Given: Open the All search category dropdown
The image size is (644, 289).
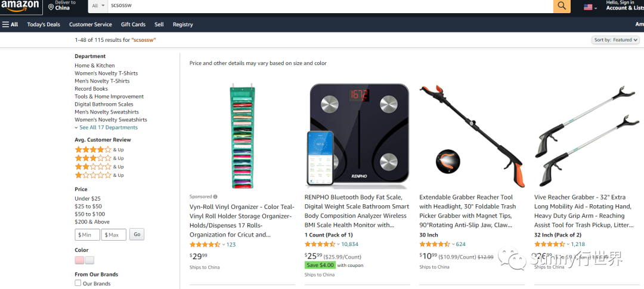Looking at the screenshot, I should click(x=98, y=6).
